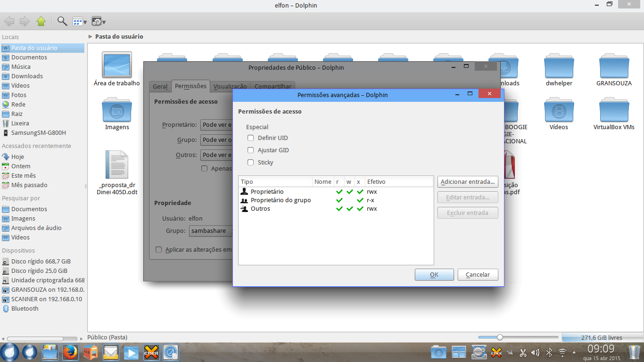644x362 pixels.
Task: Go up one folder with green arrow
Action: [x=41, y=21]
